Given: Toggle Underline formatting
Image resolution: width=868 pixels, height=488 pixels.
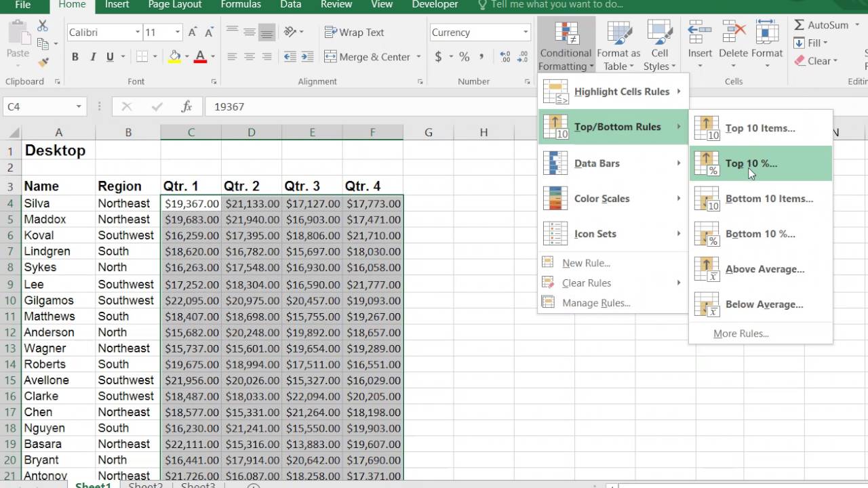Looking at the screenshot, I should [x=110, y=57].
